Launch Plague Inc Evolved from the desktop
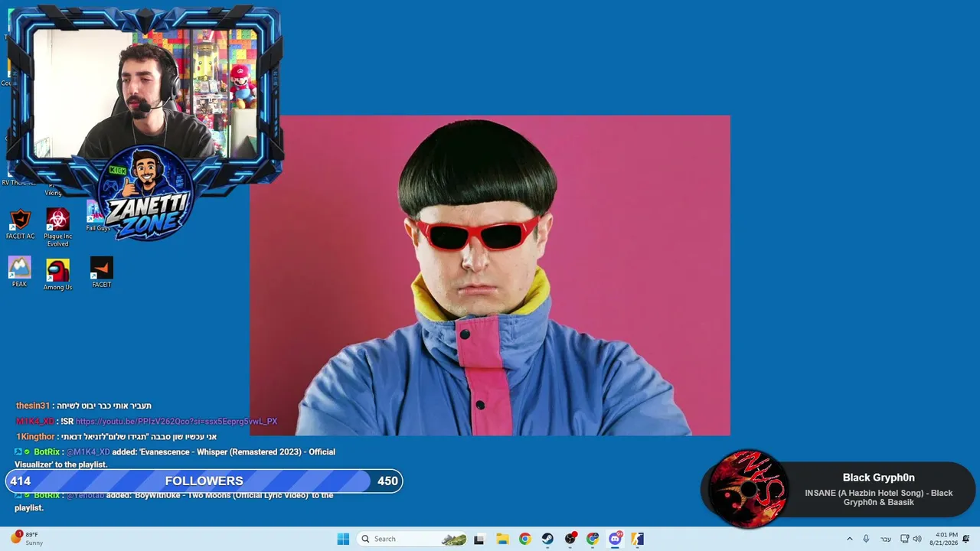This screenshot has width=980, height=551. tap(57, 227)
